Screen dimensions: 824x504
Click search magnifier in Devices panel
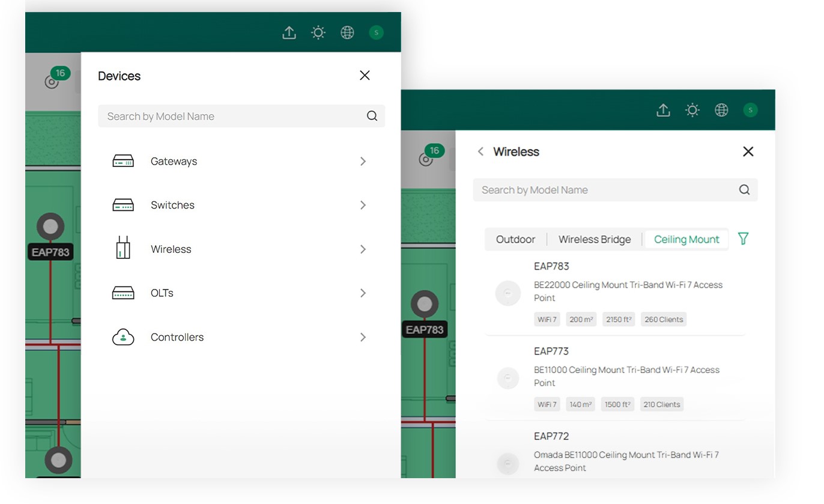click(372, 117)
